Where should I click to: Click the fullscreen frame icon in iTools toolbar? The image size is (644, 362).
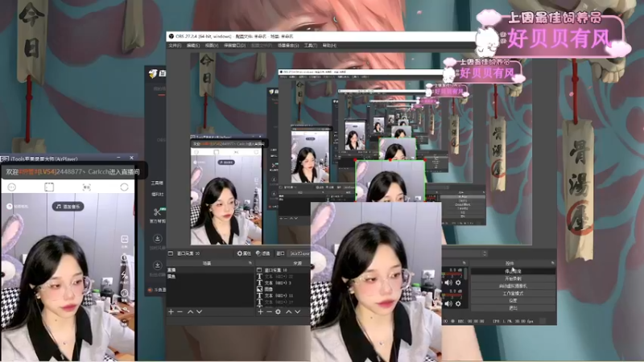pyautogui.click(x=49, y=187)
